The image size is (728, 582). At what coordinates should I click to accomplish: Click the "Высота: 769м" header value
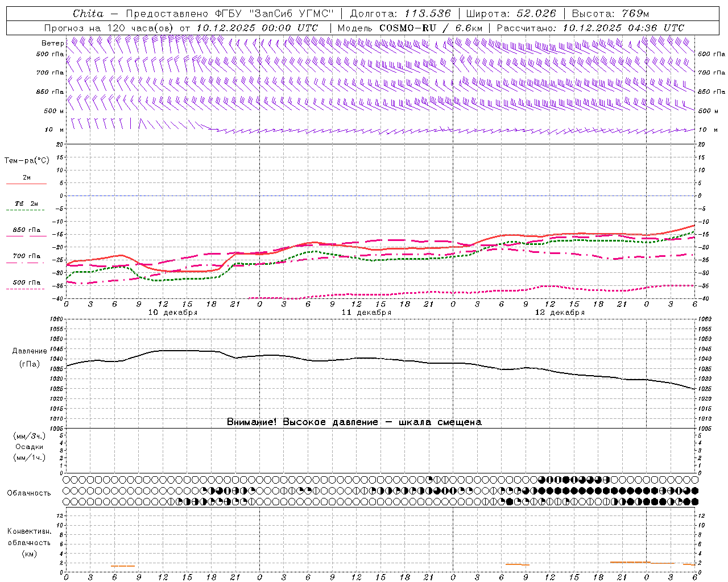[610, 14]
